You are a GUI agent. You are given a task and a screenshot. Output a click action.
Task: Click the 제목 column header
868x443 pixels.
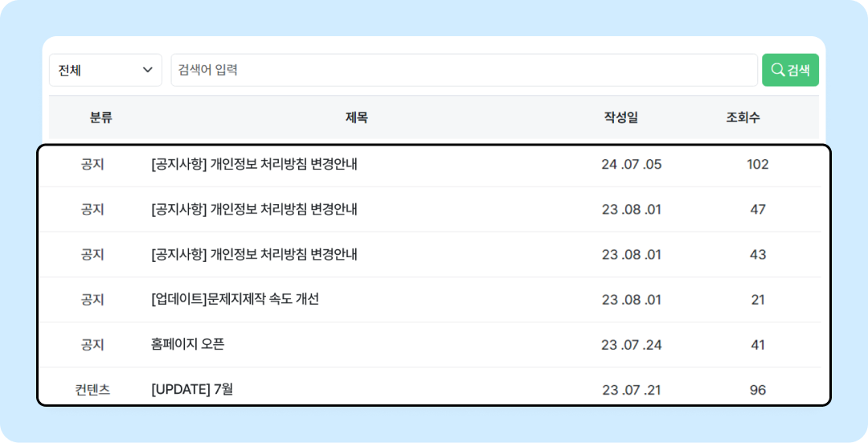pos(357,117)
